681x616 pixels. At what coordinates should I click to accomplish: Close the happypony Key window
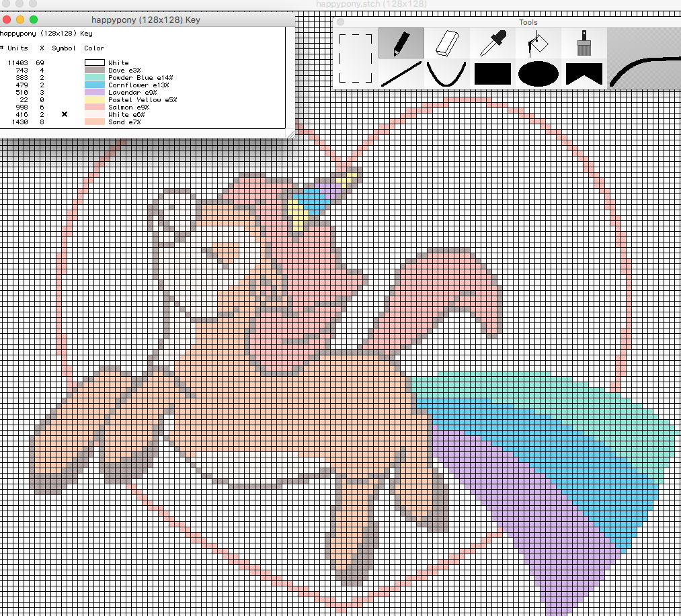tap(7, 19)
